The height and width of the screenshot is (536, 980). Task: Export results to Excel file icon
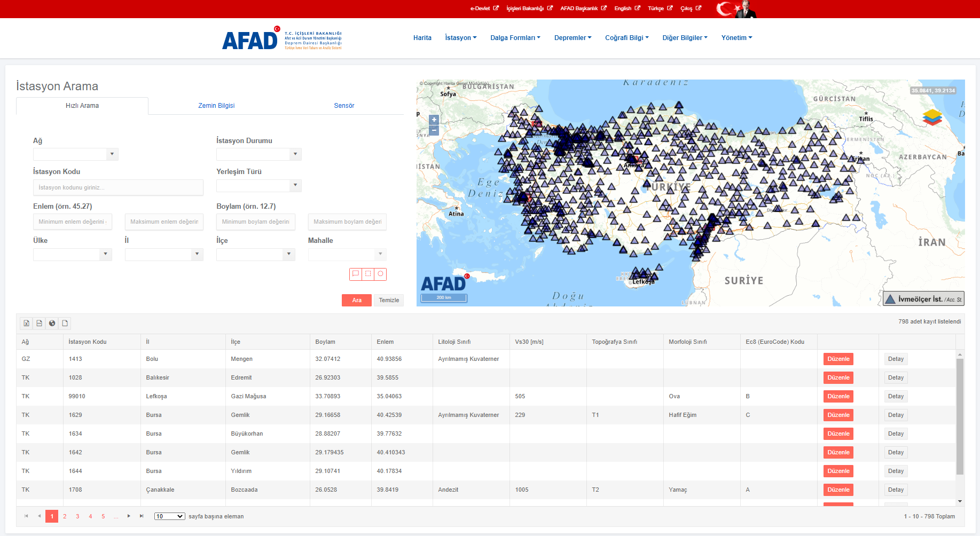(x=26, y=323)
